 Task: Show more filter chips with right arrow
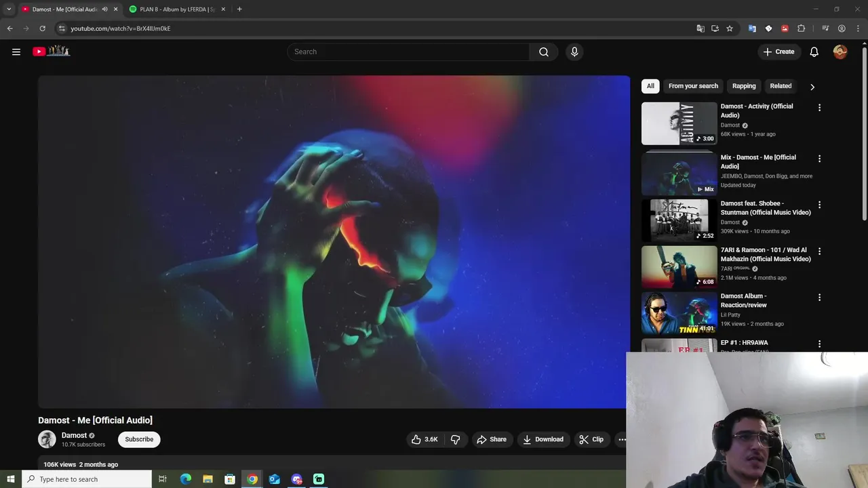click(812, 87)
